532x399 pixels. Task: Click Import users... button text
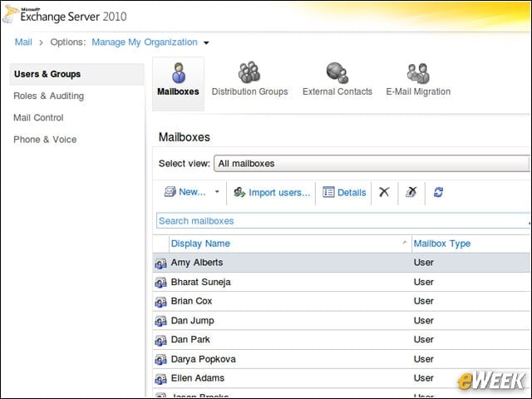click(279, 192)
